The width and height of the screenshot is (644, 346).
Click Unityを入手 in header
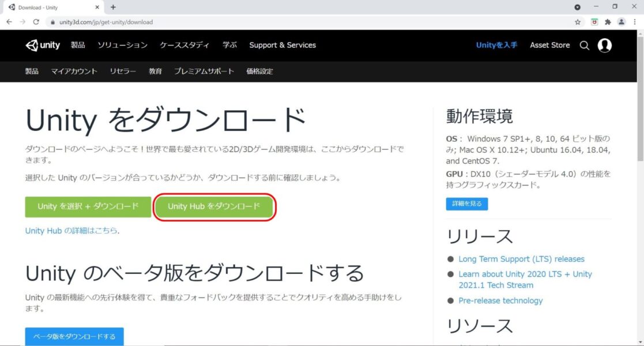[x=496, y=45]
